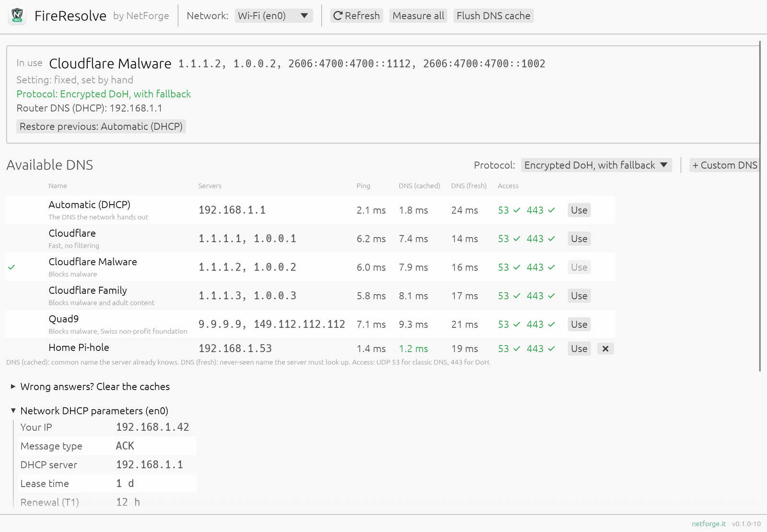
Task: Click port 53 check in Automatic (DHCP) row
Action: [x=509, y=210]
